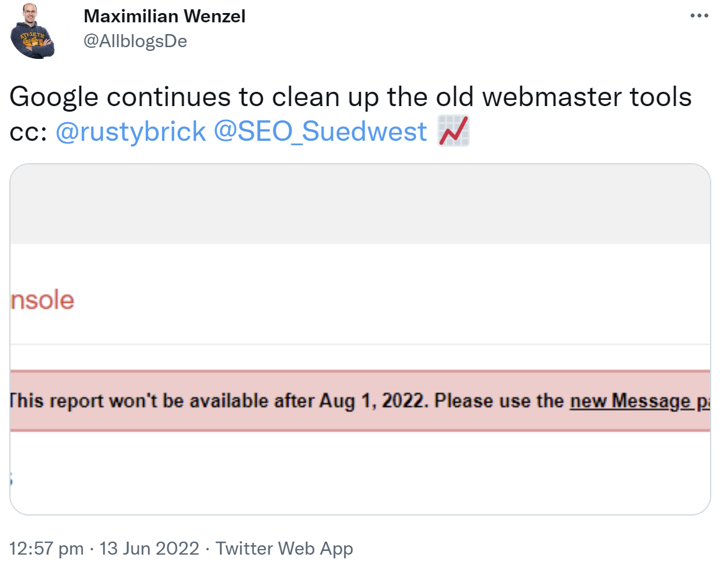This screenshot has width=728, height=572.
Task: Select the handle @AllblogsDe
Action: [135, 40]
